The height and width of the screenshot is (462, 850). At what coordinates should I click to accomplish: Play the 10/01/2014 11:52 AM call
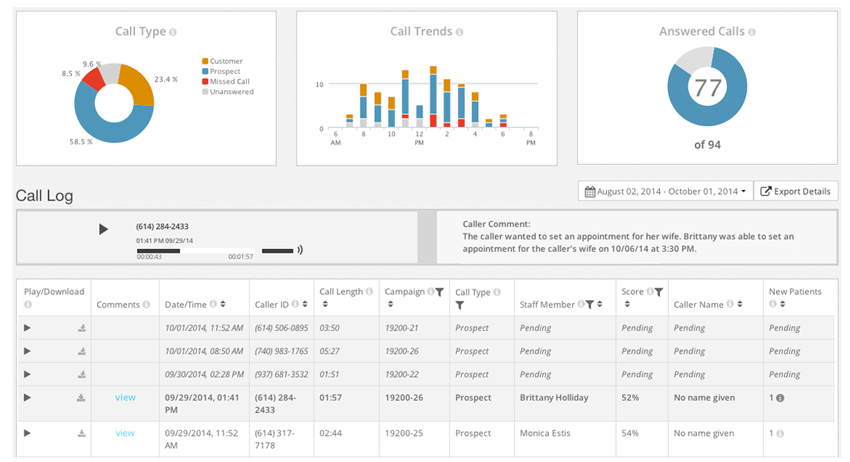(27, 328)
